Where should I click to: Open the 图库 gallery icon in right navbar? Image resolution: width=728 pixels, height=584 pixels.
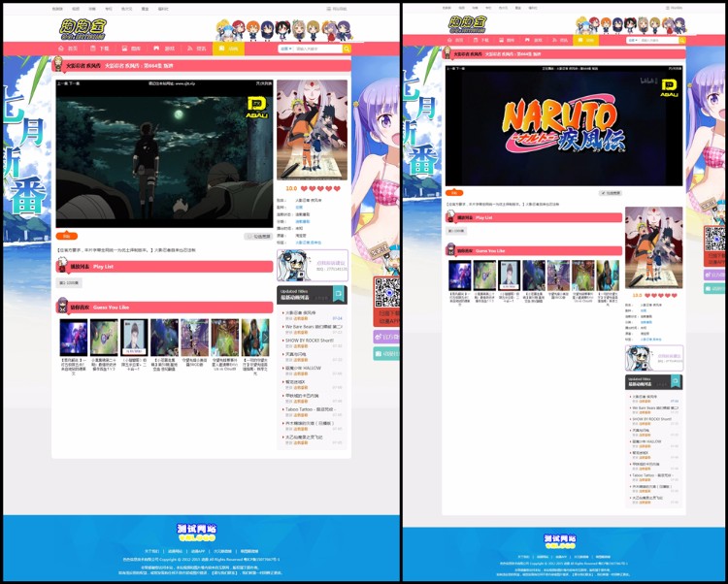tap(502, 41)
